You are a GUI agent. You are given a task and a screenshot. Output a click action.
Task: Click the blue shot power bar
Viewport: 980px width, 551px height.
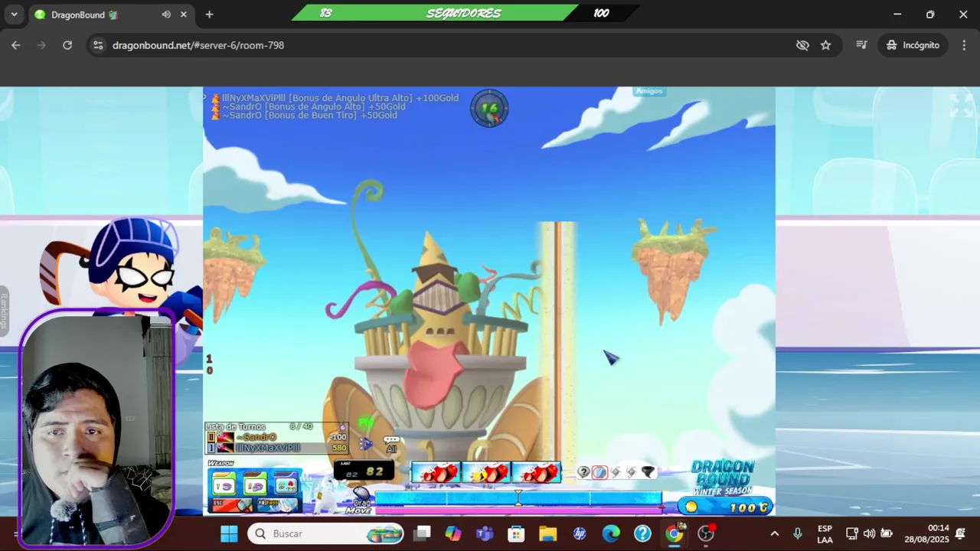[x=518, y=498]
